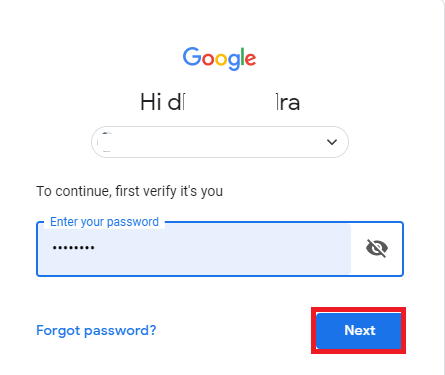Screen dimensions: 445x375
Task: Click the crossed-out eye show password icon
Action: tap(377, 248)
